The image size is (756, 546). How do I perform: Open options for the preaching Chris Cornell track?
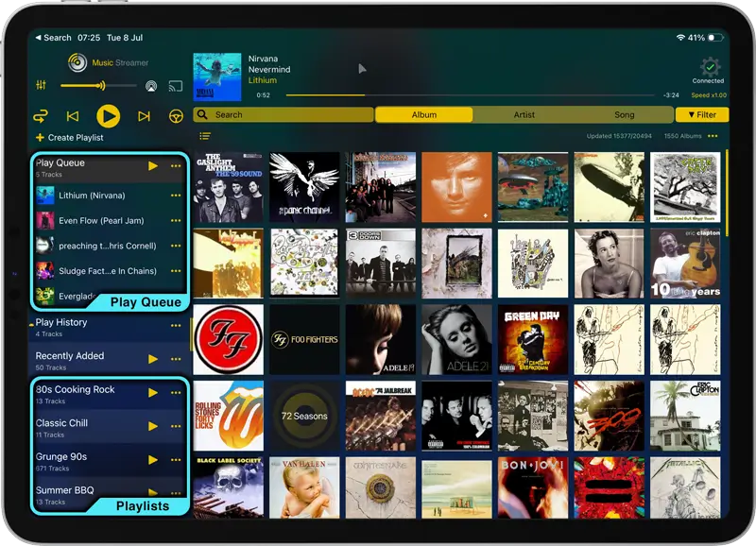pos(176,246)
